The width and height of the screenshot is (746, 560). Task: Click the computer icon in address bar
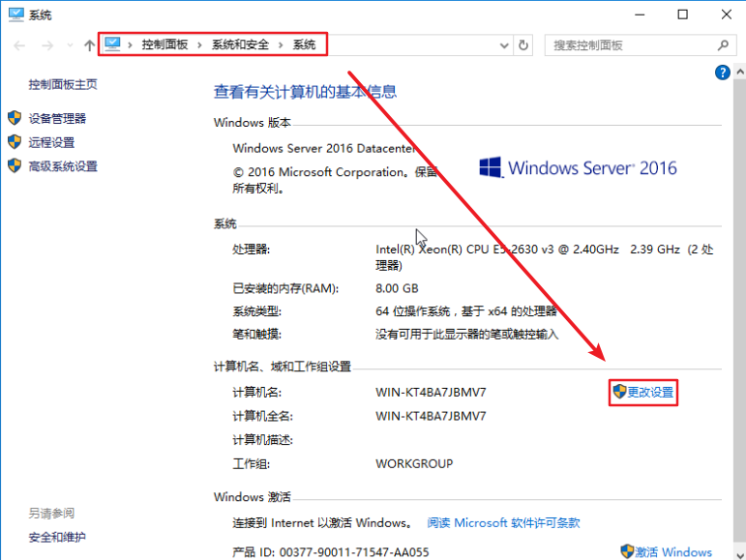[x=113, y=44]
